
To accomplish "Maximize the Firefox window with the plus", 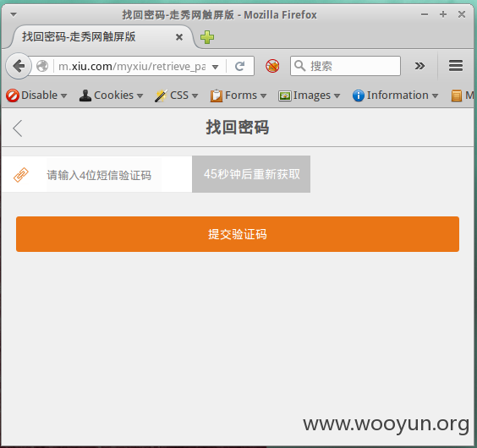I will coord(443,14).
